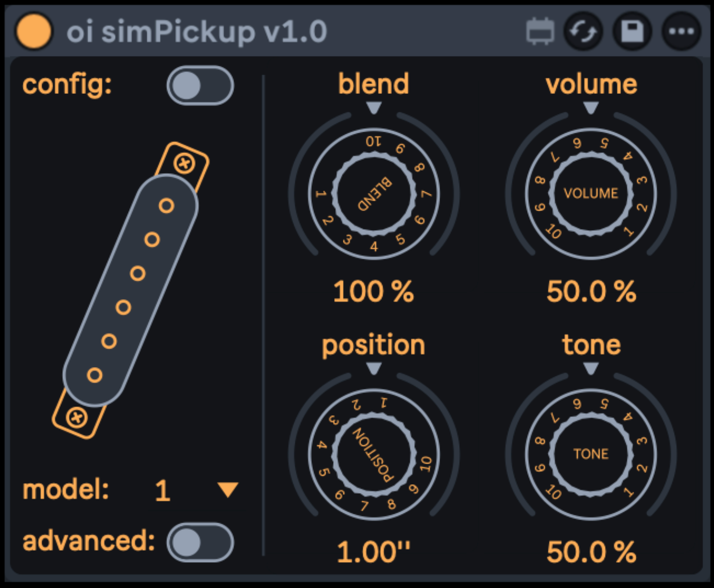
Task: Click the bottom screw of the pickup
Action: click(x=77, y=417)
